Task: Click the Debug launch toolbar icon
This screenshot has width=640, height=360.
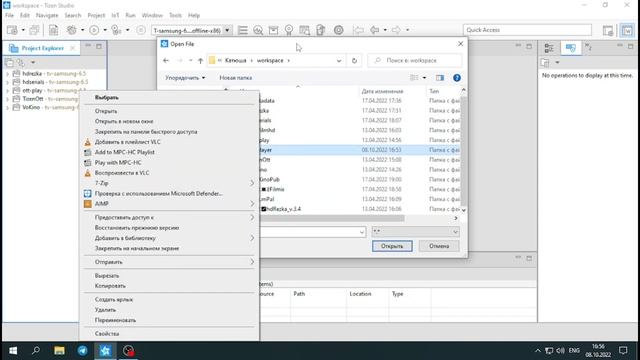Action: pos(116,30)
